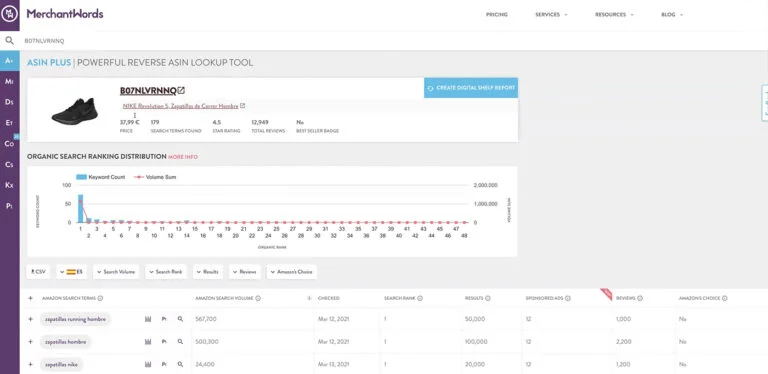Click Pt icon in zapatillas running hombre row
Viewport: 768px width, 374px height.
tap(164, 319)
